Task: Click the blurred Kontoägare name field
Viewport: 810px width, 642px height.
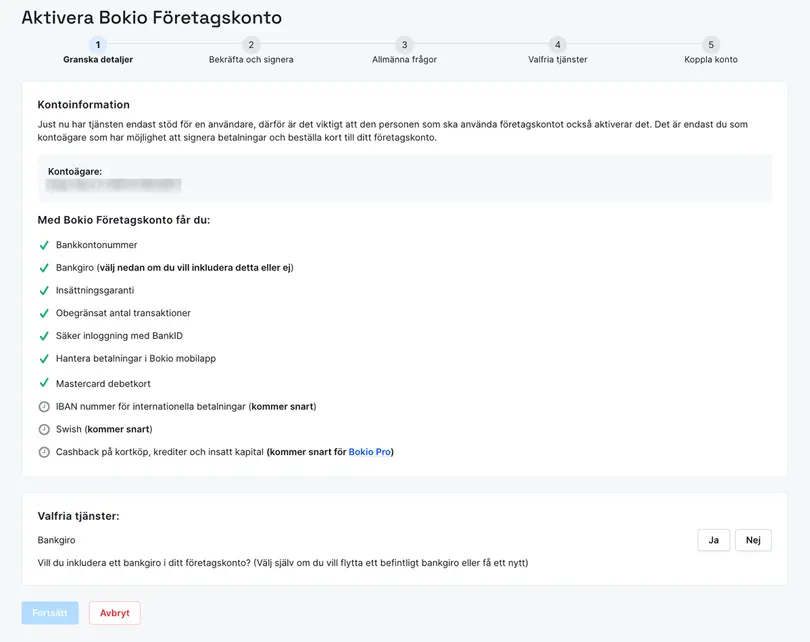Action: pos(113,185)
